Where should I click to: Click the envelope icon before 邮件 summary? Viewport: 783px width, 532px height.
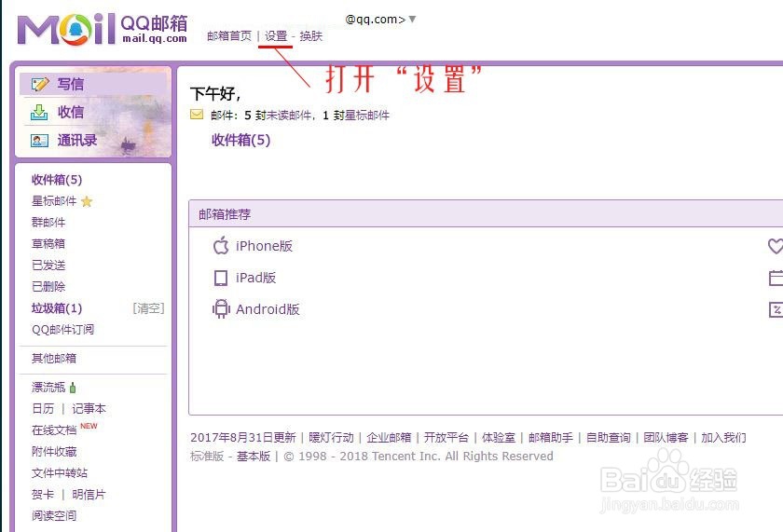click(x=197, y=115)
